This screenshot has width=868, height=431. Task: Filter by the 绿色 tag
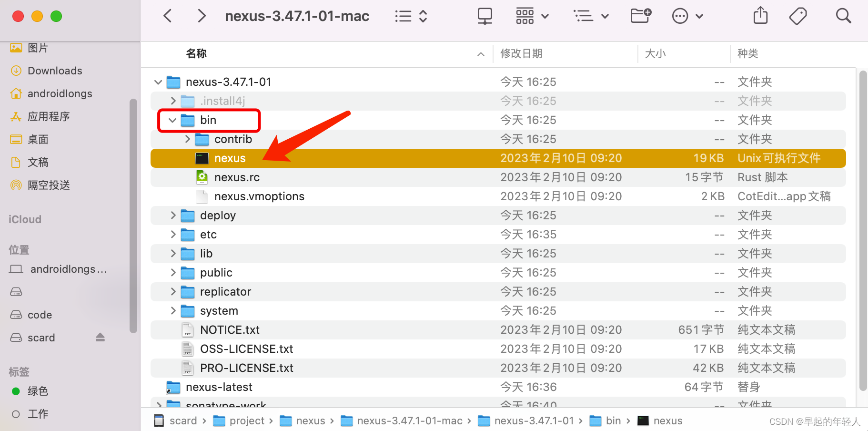tap(38, 391)
